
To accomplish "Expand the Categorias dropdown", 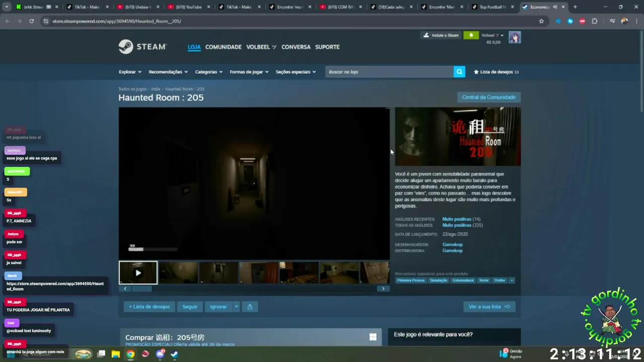I will pos(209,72).
